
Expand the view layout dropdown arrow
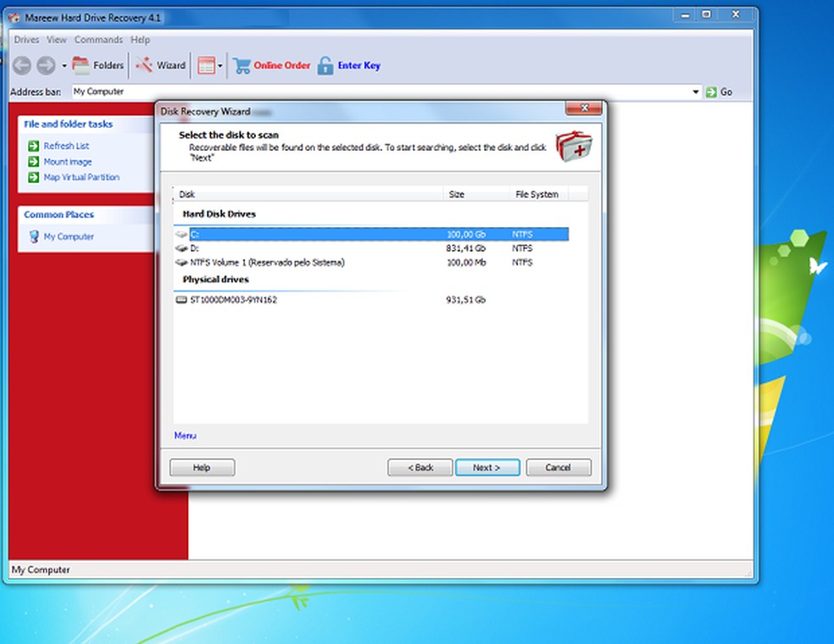[220, 66]
